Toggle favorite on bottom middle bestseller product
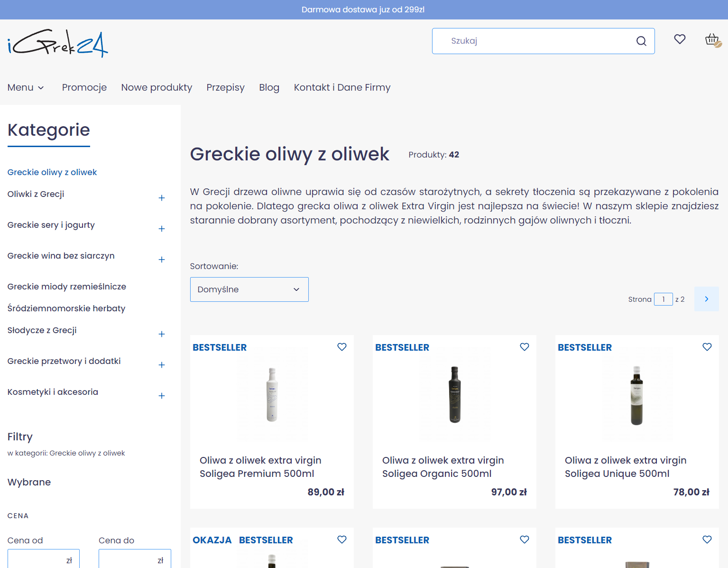 click(x=525, y=540)
